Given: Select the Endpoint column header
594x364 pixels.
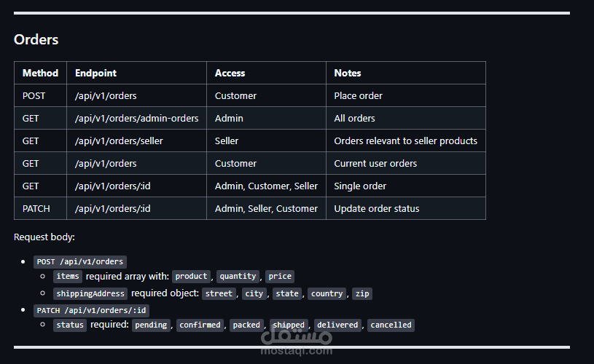Looking at the screenshot, I should coord(95,73).
